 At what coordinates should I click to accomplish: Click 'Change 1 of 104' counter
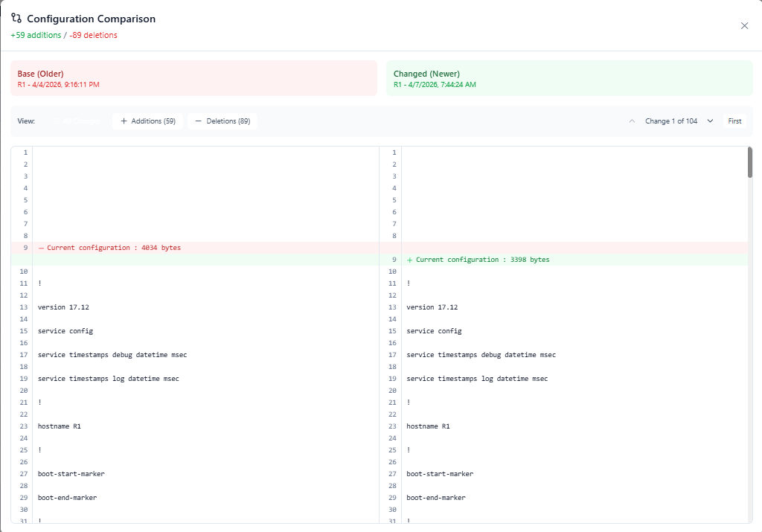[671, 121]
